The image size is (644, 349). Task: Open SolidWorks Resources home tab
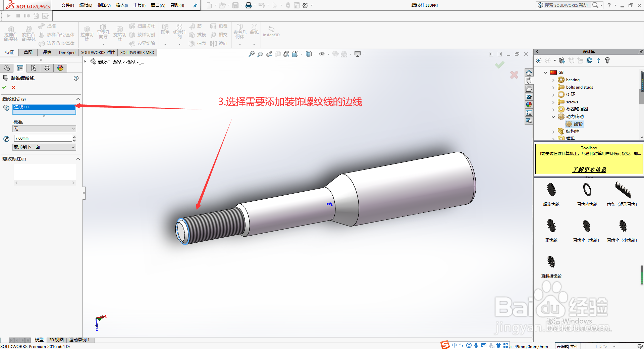tap(529, 73)
